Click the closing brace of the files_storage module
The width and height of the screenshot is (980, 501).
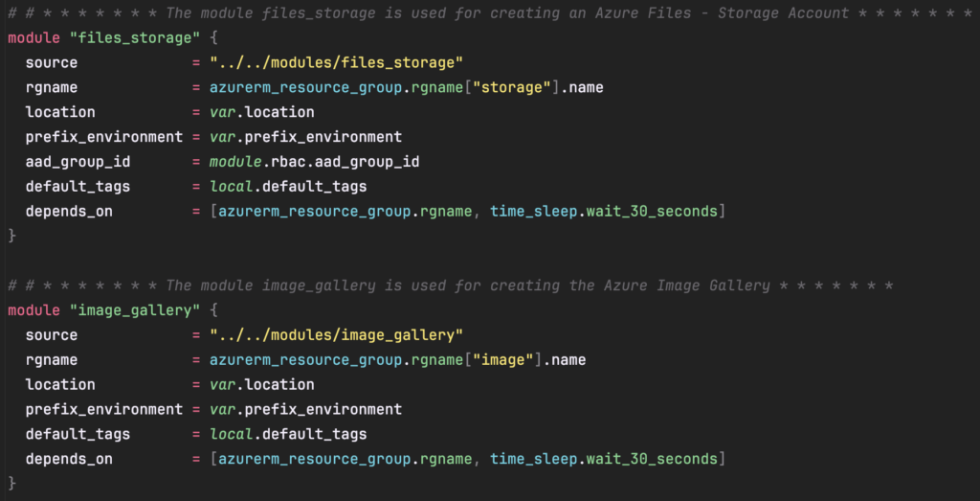tap(11, 237)
